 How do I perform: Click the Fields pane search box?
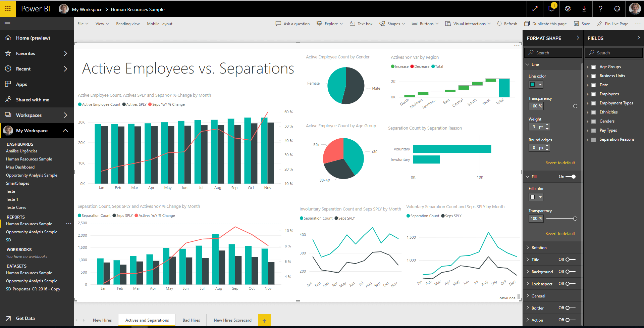coord(613,52)
